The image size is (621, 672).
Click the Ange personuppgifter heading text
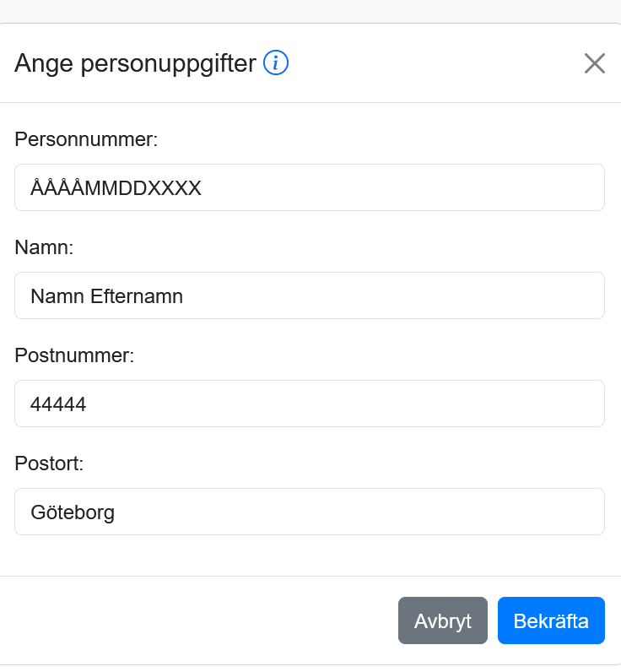tap(135, 63)
